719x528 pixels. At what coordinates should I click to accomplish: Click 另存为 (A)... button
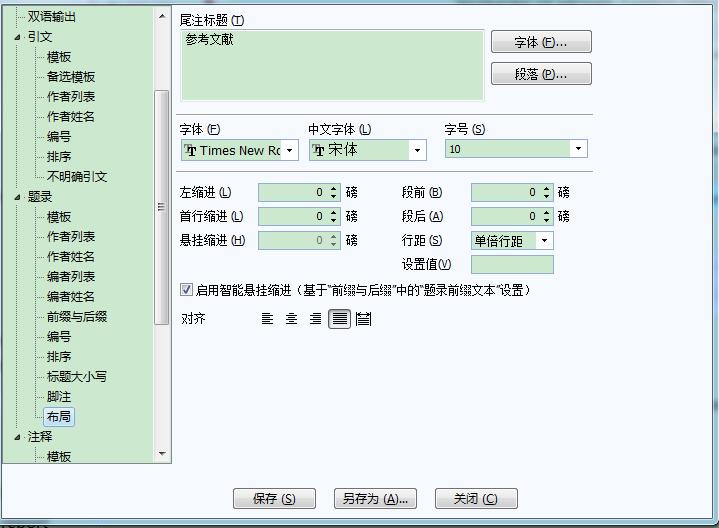pos(375,498)
